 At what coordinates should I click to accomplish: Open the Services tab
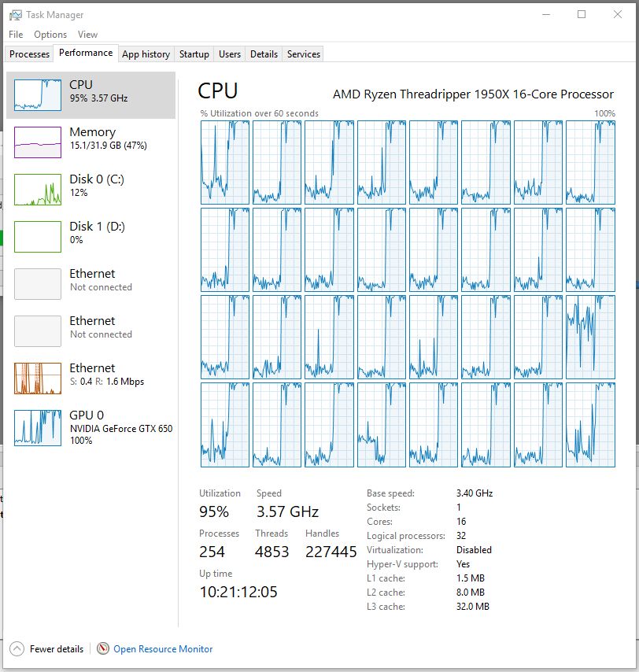(304, 54)
